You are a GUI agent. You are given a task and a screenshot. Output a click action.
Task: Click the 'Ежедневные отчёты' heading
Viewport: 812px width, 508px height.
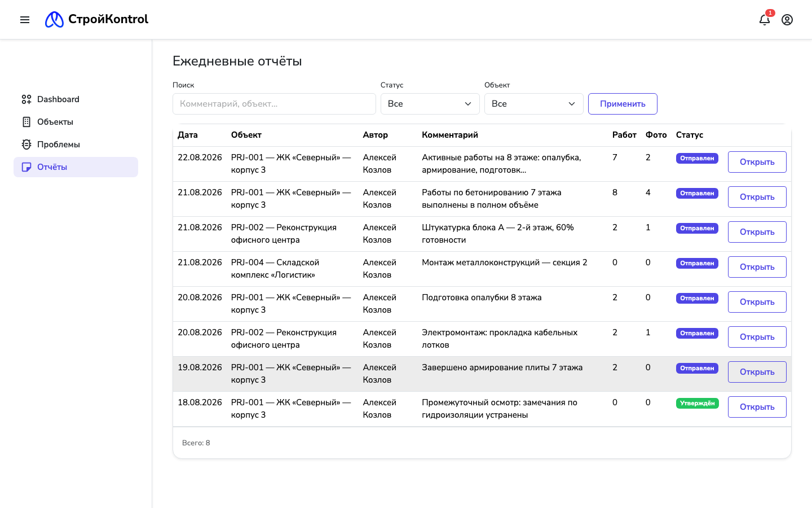coord(237,61)
